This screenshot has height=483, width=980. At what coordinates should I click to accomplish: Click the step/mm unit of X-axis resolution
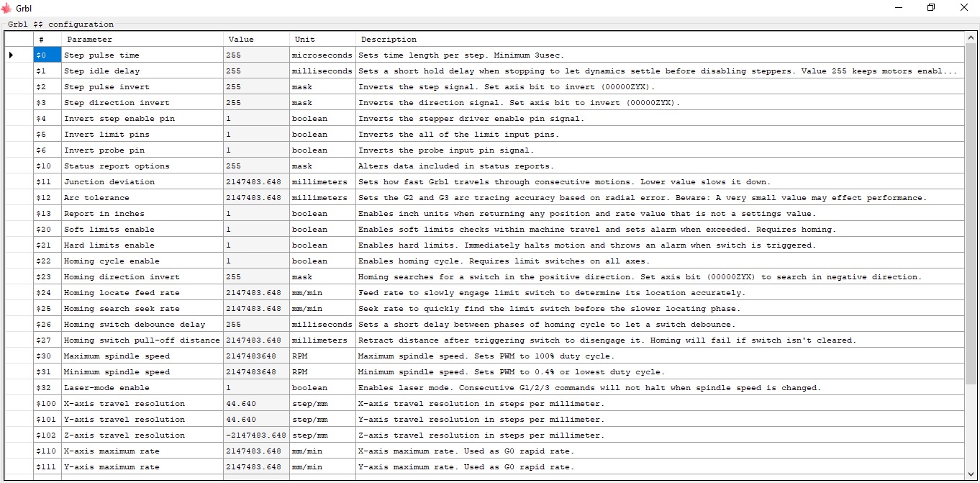pos(322,404)
